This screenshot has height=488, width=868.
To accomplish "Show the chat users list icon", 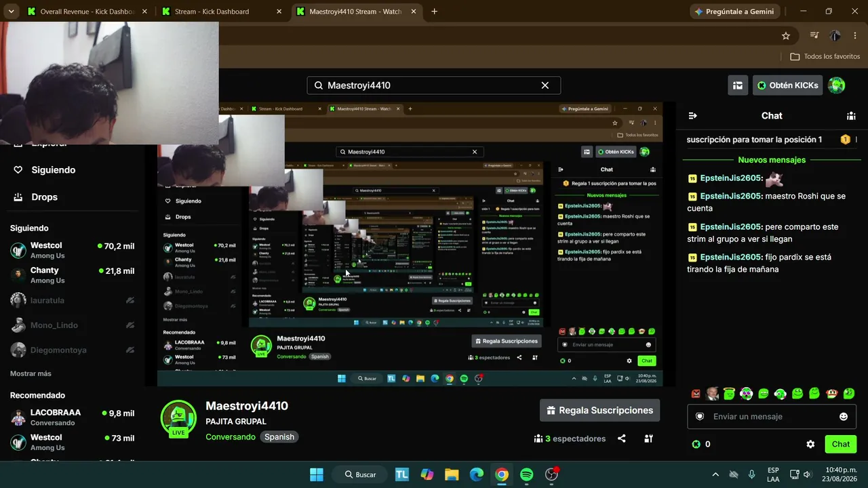I will tap(851, 116).
